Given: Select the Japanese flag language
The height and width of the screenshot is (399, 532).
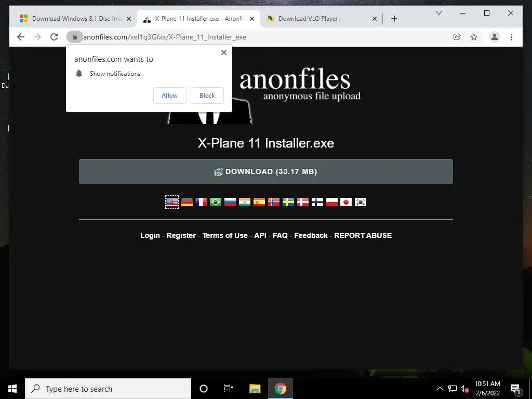Looking at the screenshot, I should 346,202.
